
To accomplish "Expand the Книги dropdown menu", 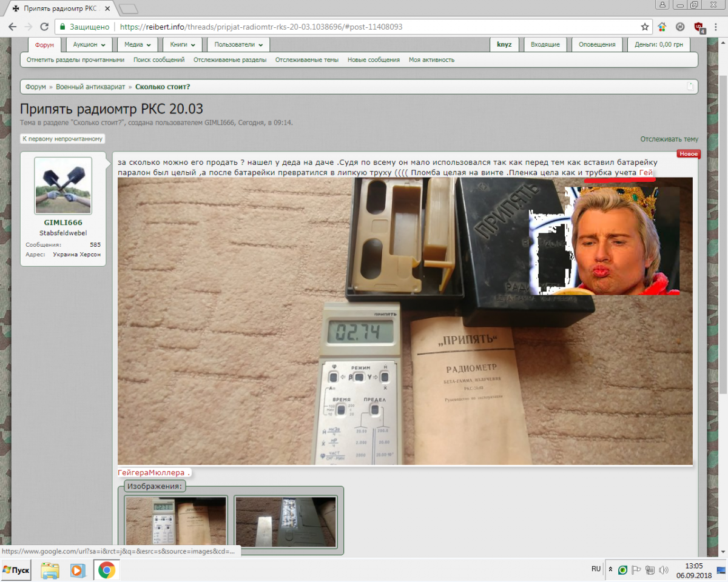I will point(182,44).
